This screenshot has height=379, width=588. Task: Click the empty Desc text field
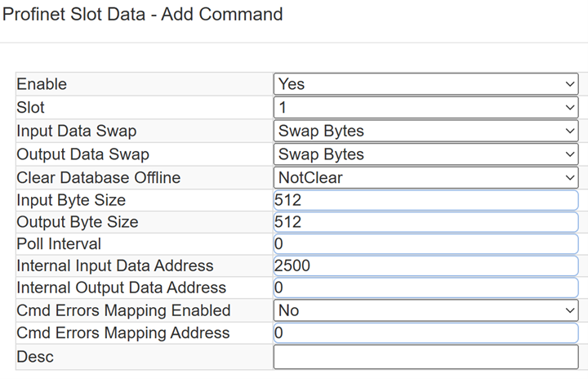point(426,357)
